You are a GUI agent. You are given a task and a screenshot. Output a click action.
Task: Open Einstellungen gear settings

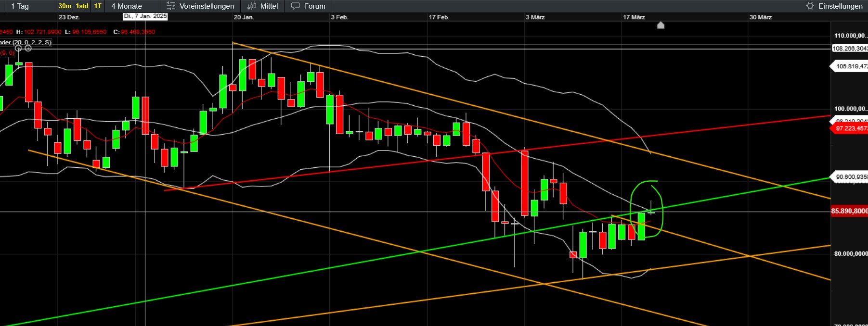coord(834,6)
